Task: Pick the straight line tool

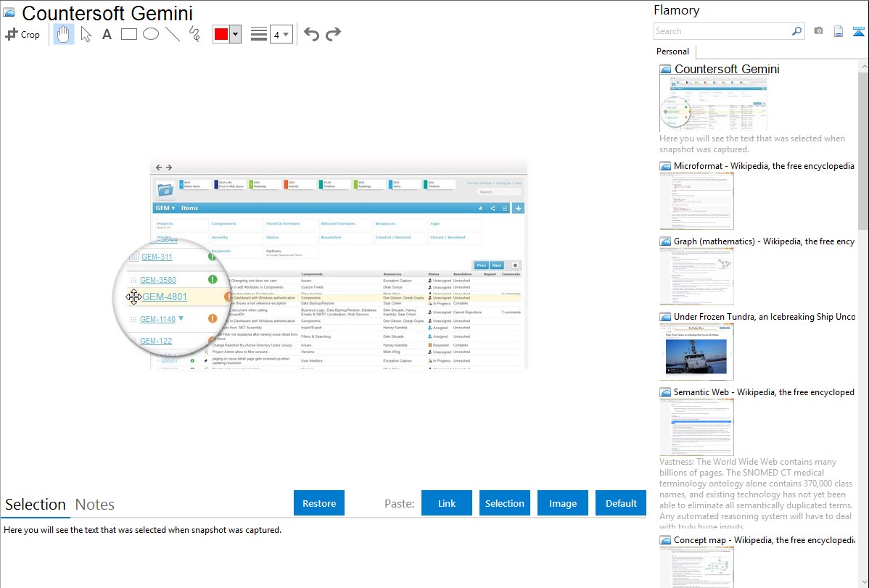Action: point(173,34)
